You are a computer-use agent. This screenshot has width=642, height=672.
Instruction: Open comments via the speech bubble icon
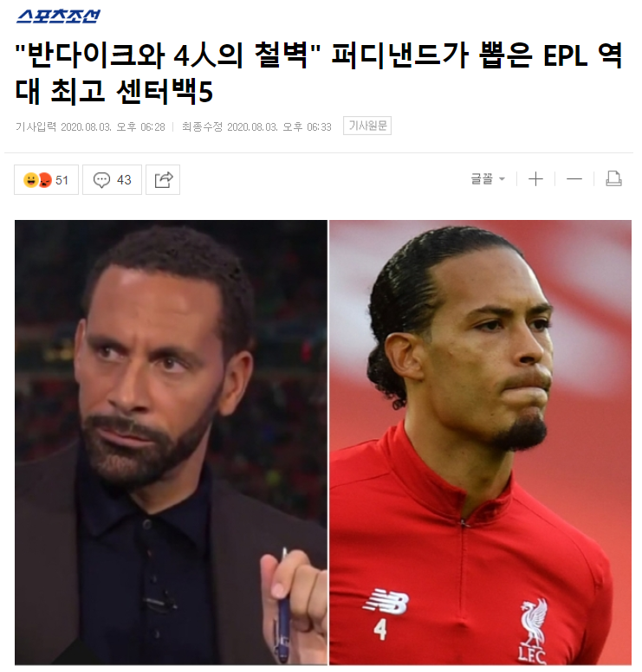(101, 180)
